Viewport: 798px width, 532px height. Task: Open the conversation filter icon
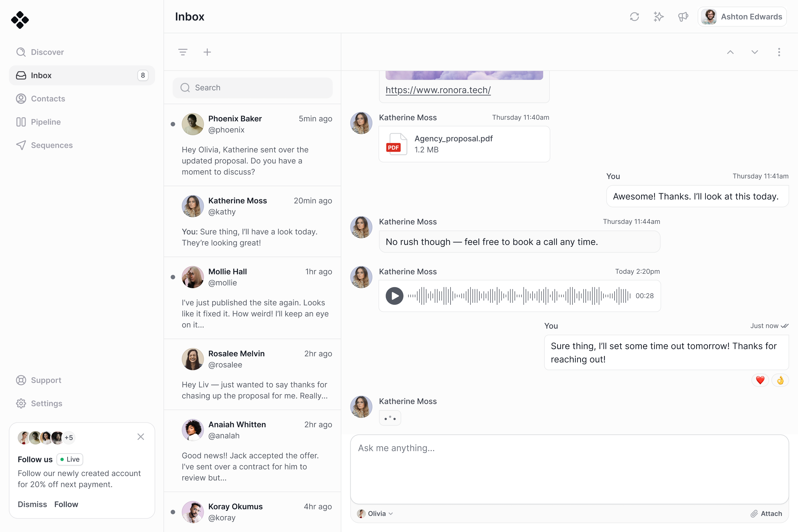[x=183, y=52]
